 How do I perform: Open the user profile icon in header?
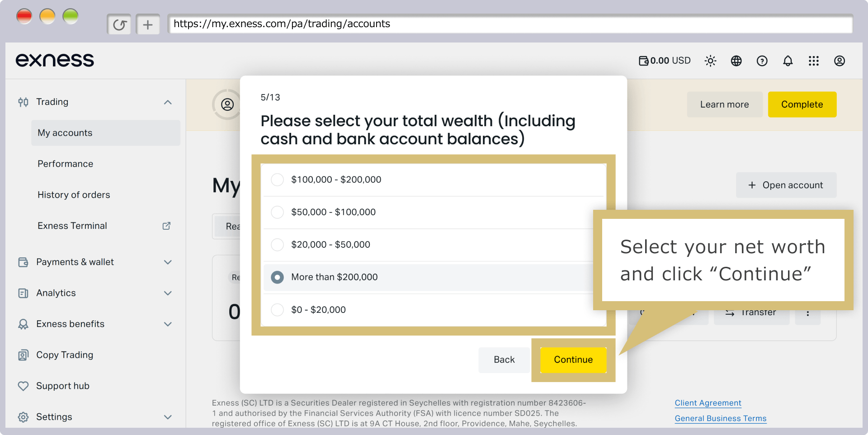point(839,61)
